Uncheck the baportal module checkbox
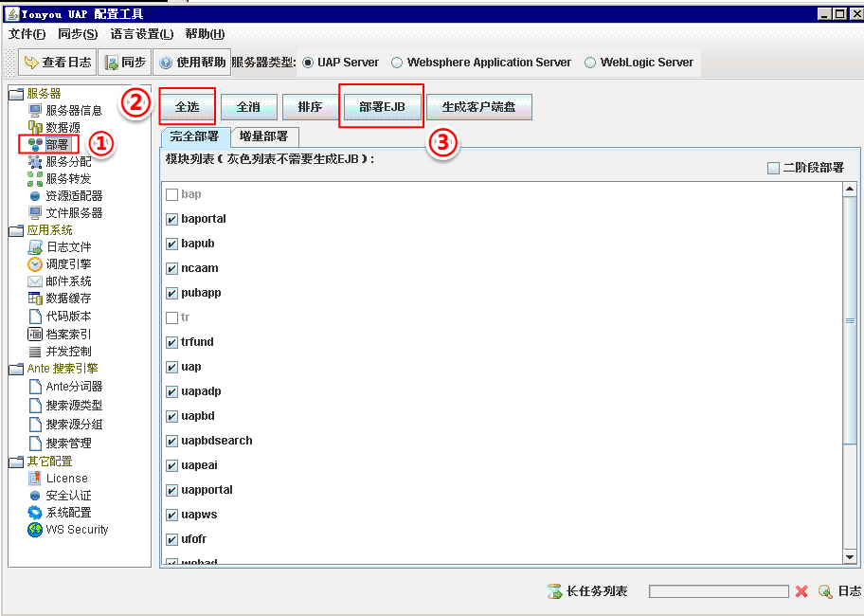Screen dimensions: 864x616 click(171, 219)
